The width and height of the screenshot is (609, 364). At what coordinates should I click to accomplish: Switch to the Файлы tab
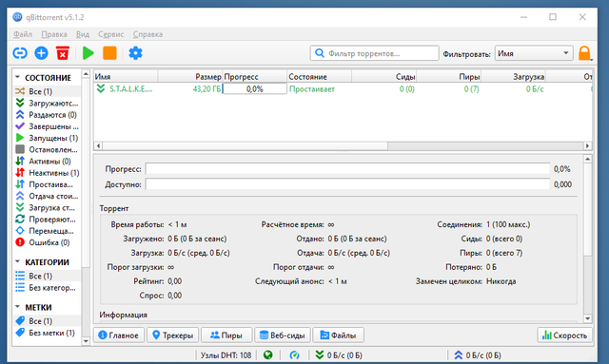[x=339, y=335]
